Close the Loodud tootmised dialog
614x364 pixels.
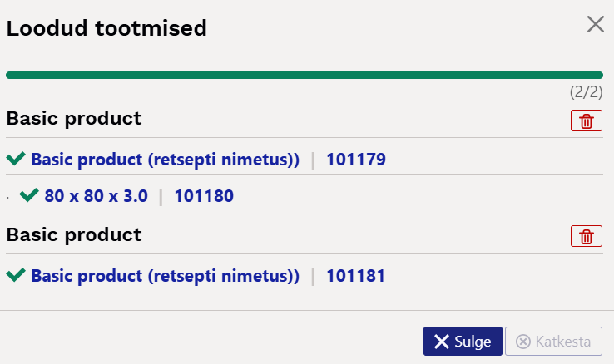point(595,25)
